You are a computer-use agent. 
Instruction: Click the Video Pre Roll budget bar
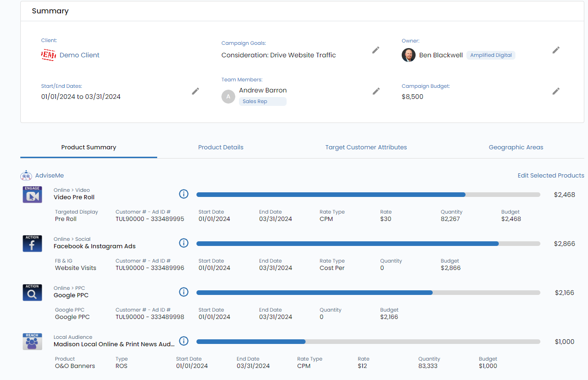pos(368,195)
